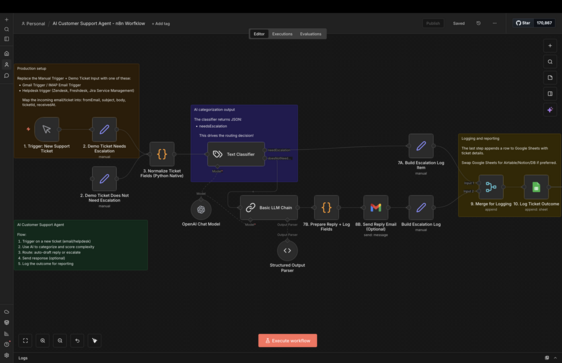Open the three-dot more options menu in header
The image size is (562, 363).
[x=495, y=23]
